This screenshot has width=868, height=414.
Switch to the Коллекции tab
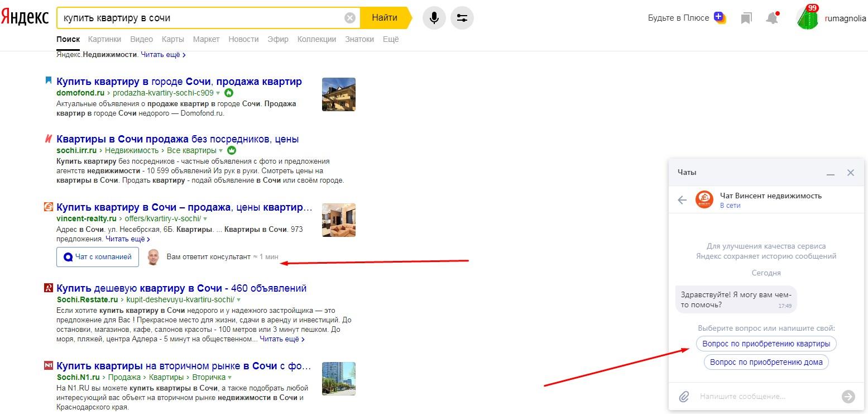(316, 39)
